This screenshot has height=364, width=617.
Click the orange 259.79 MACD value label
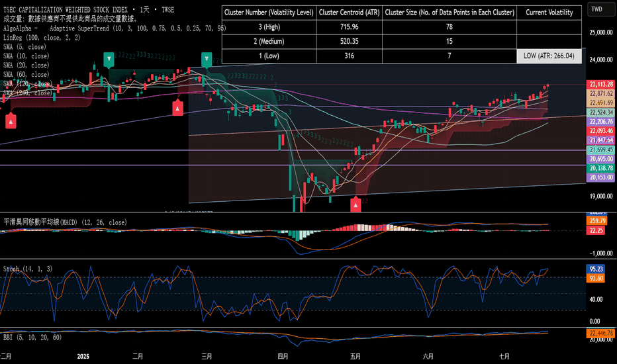[x=597, y=221]
